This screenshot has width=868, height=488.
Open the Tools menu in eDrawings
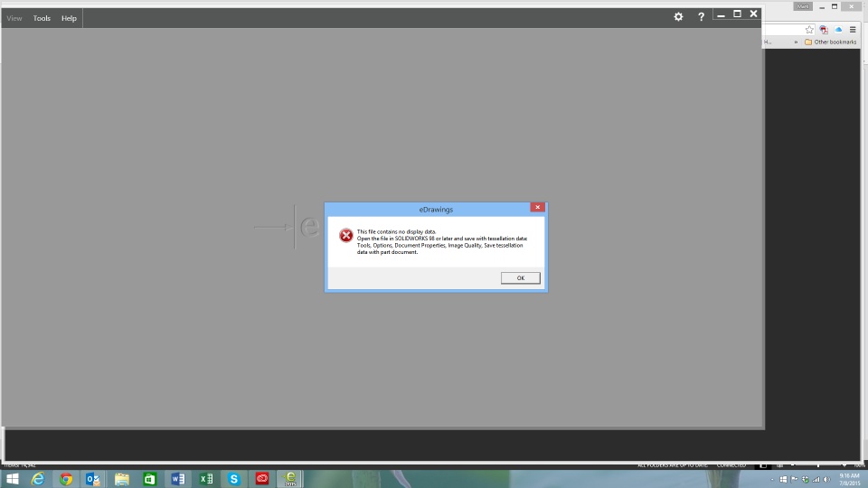point(42,18)
